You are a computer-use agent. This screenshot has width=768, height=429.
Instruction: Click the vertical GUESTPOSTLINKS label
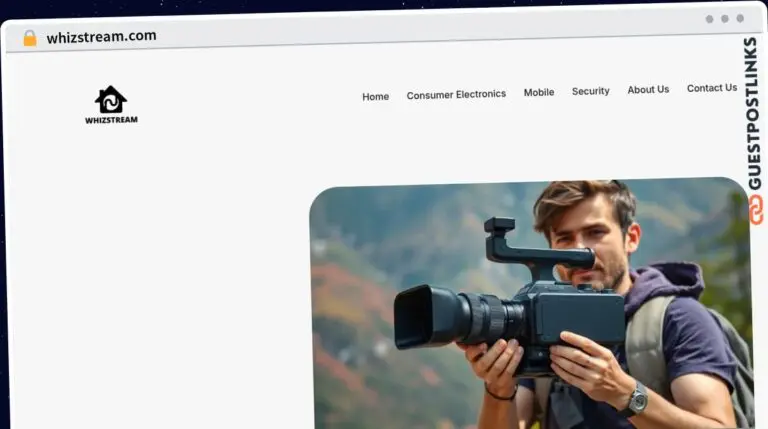pos(754,112)
